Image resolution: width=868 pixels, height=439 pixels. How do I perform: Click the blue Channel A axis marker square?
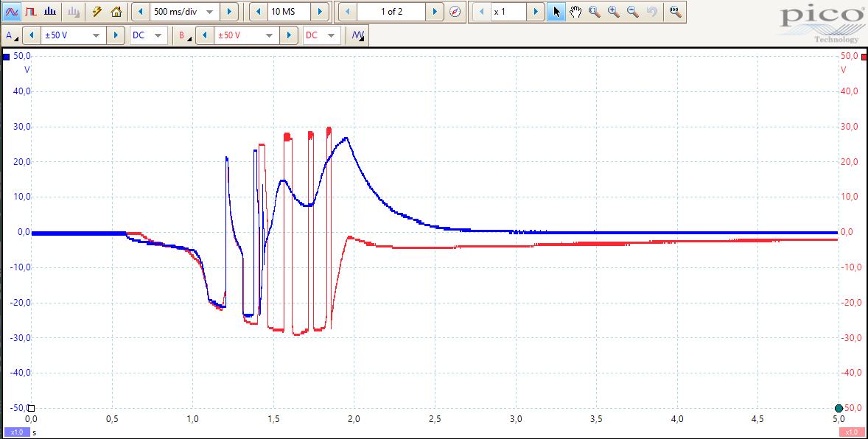[x=6, y=57]
